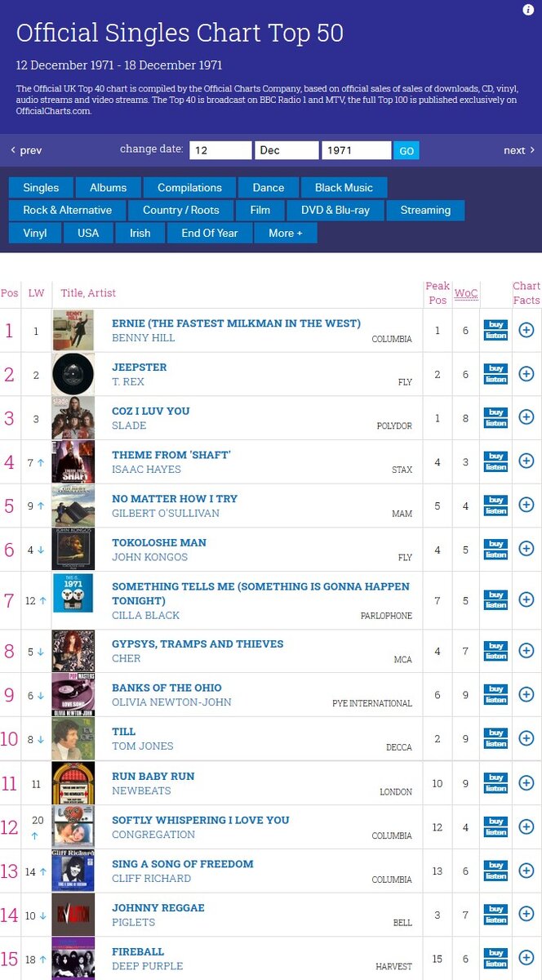Select the Rock & Alternative chart tab
The height and width of the screenshot is (980, 542).
(x=67, y=210)
